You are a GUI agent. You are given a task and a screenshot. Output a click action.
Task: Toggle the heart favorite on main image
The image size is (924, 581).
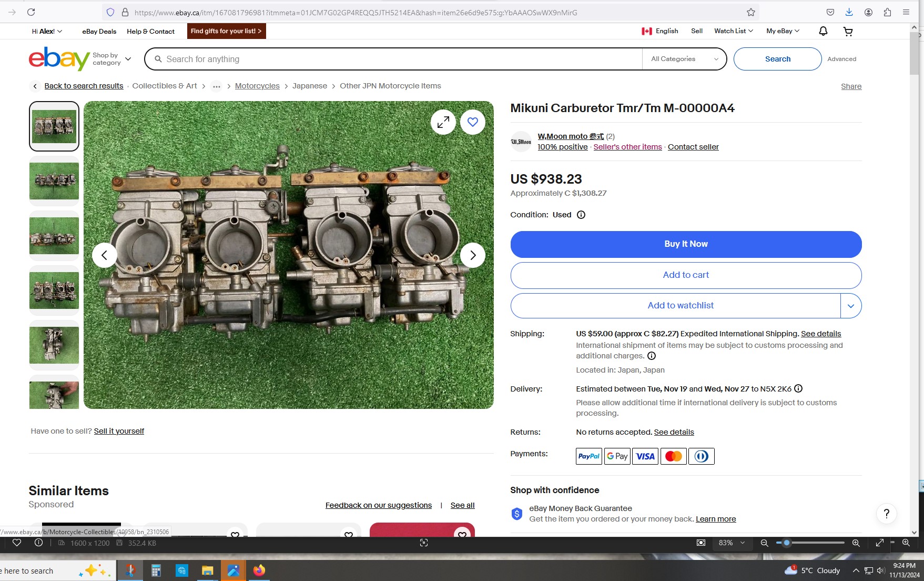(472, 122)
